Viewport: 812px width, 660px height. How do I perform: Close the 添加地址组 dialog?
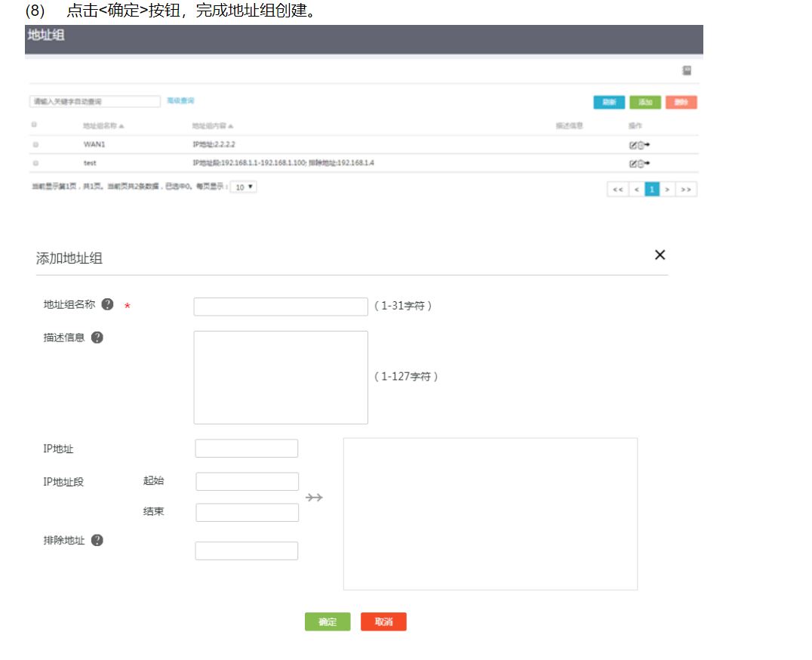(x=660, y=255)
